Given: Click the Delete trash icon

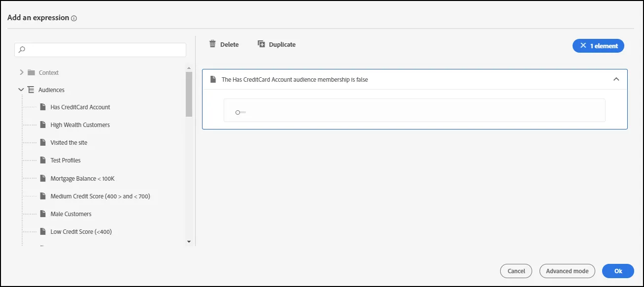Looking at the screenshot, I should pos(212,44).
